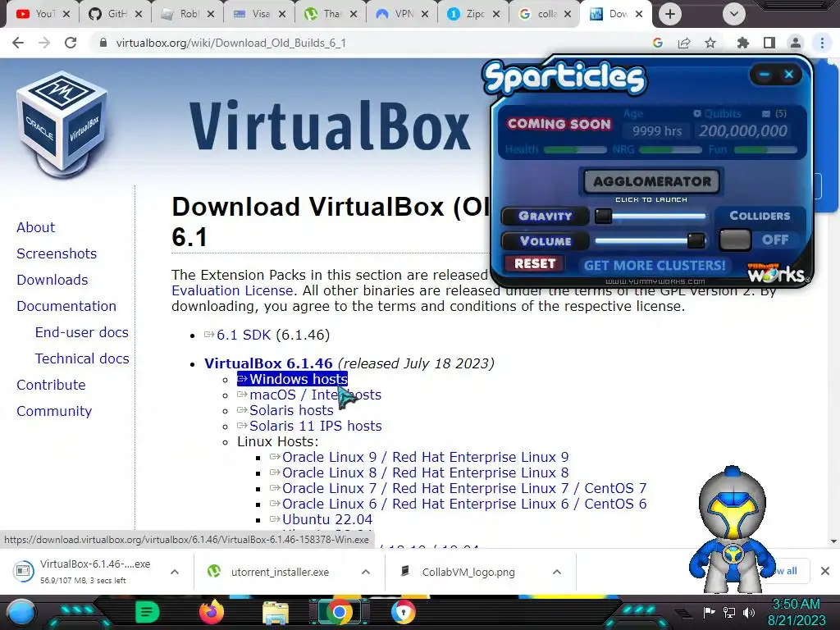Click the browser forward arrow
Image resolution: width=840 pixels, height=630 pixels.
44,43
